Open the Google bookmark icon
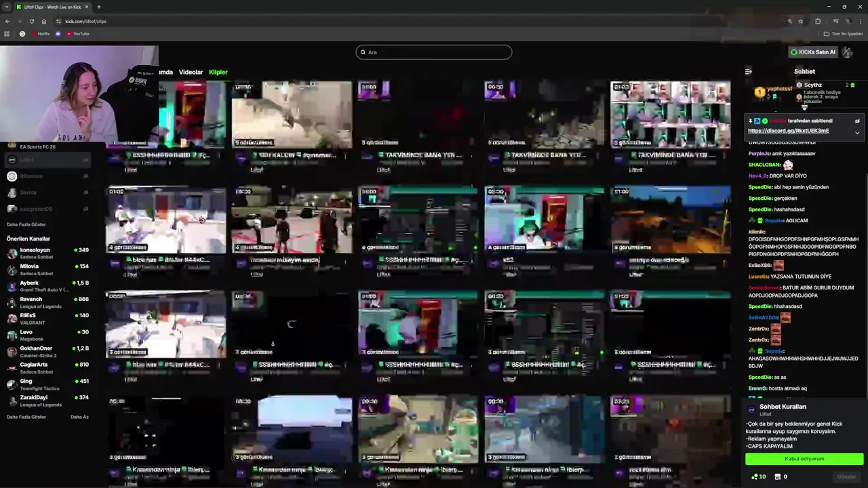This screenshot has width=868, height=488. [x=22, y=34]
